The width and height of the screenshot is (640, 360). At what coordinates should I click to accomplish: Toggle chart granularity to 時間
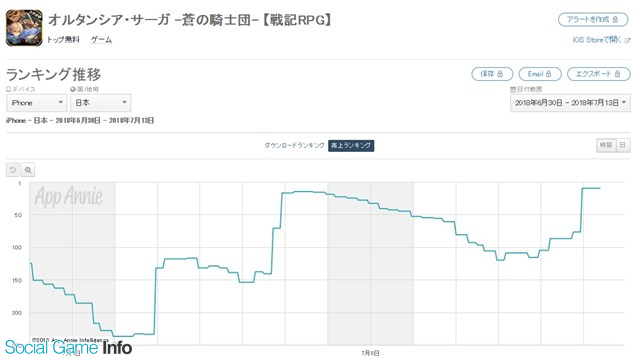(x=606, y=145)
